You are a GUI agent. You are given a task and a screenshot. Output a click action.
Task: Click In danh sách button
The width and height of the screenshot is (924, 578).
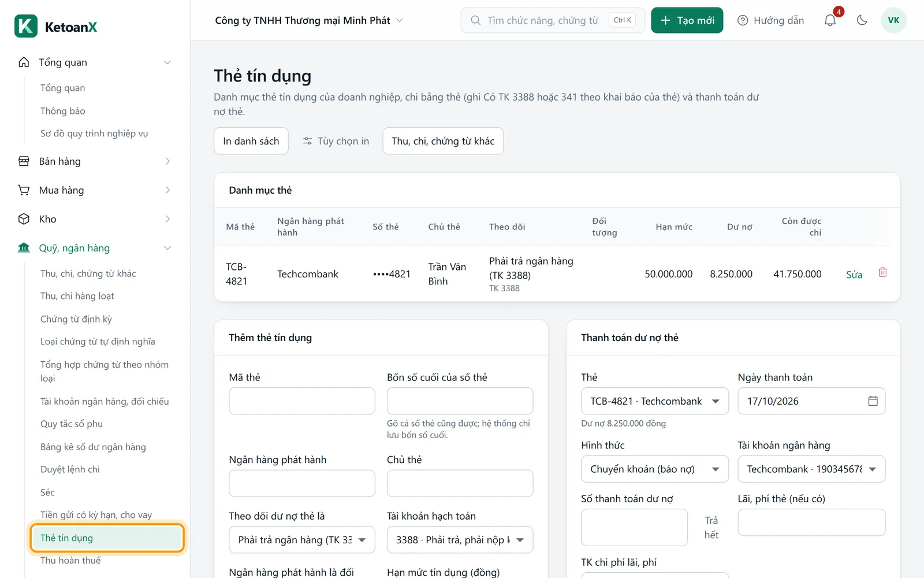tap(251, 141)
